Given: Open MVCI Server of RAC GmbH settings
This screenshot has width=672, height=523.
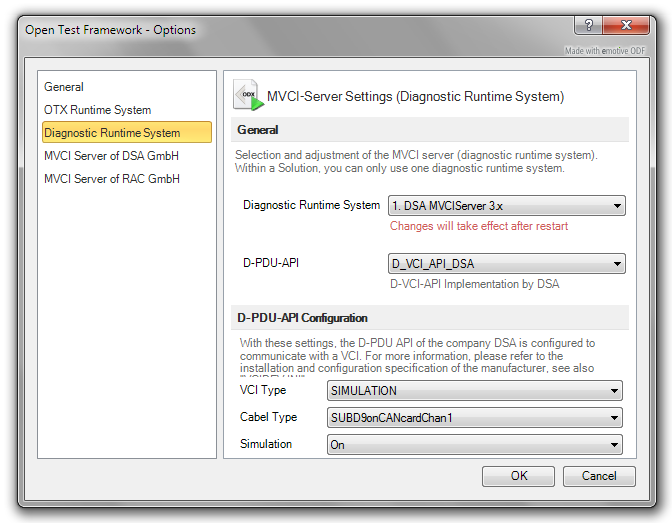Looking at the screenshot, I should pos(111,178).
